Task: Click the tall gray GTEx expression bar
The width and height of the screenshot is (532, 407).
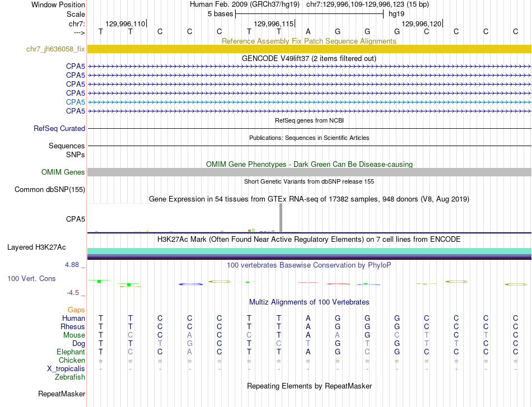Action: (x=281, y=218)
